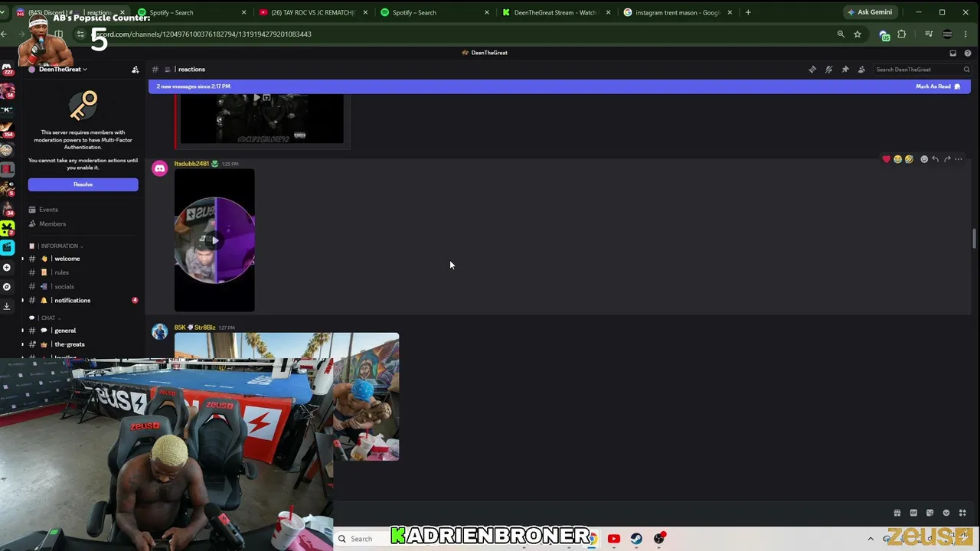Open the Chrome media control icon

(929, 34)
